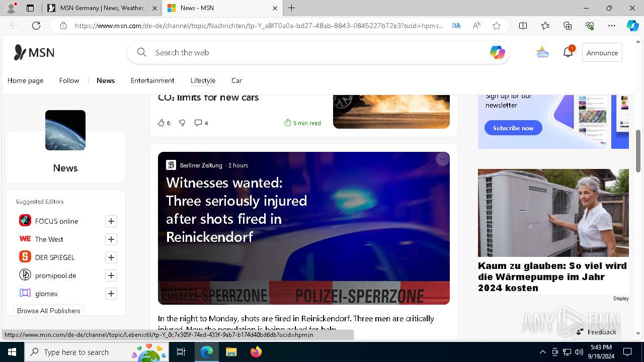
Task: Open the heat pump ad image
Action: click(553, 213)
